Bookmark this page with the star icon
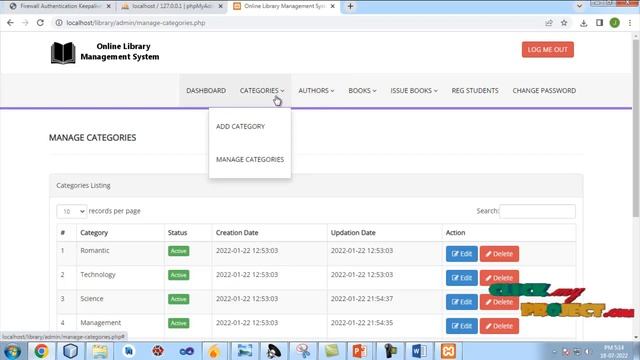The width and height of the screenshot is (640, 360). click(564, 23)
